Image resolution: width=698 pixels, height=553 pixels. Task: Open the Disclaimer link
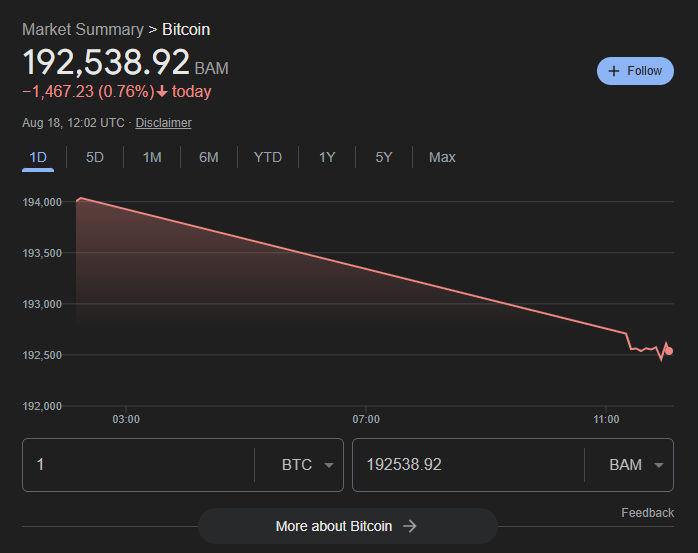[x=163, y=123]
